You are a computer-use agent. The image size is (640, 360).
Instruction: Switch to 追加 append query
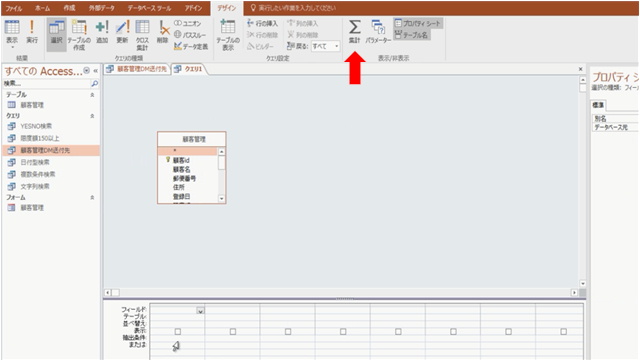tap(102, 31)
